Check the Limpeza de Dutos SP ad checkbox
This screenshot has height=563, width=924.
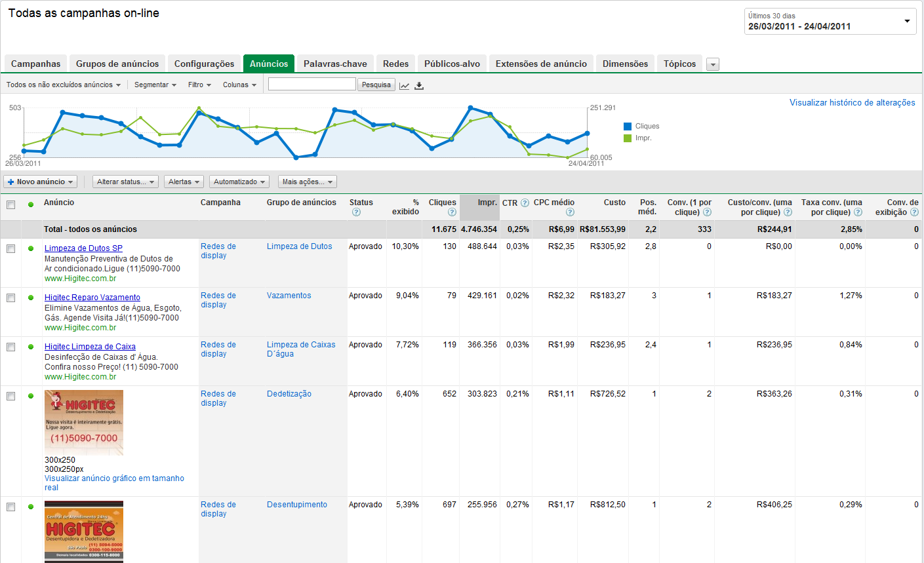pos(10,248)
